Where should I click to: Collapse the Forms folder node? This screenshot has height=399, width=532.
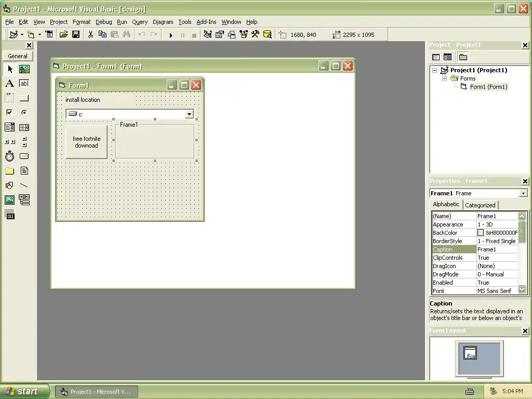(x=445, y=78)
